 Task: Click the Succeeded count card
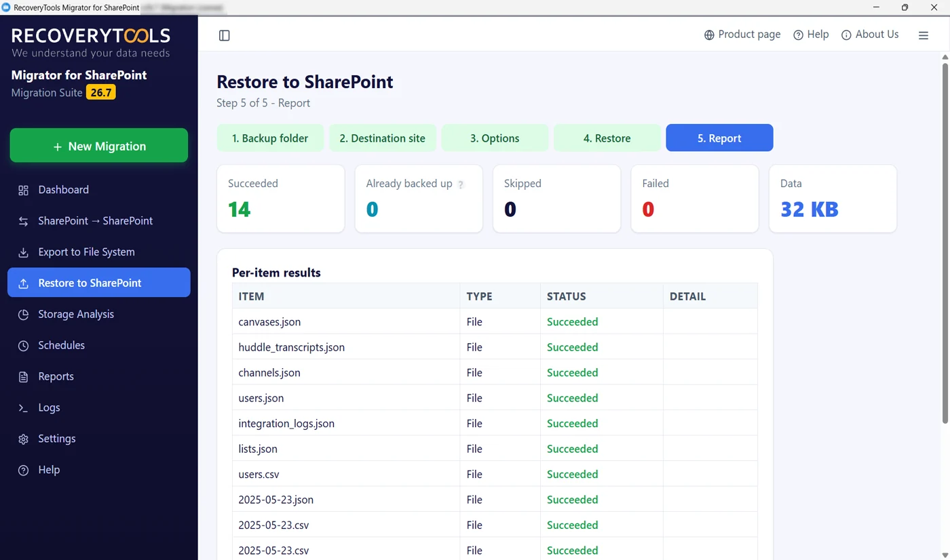coord(281,199)
